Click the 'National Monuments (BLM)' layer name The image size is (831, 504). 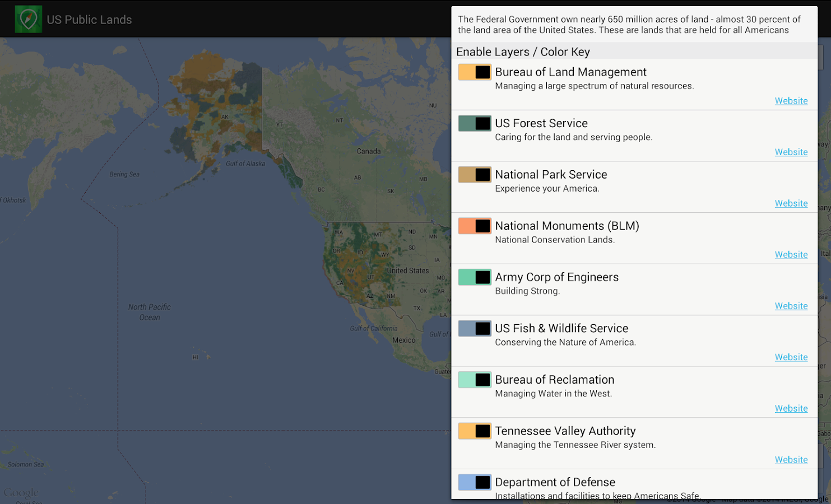567,226
